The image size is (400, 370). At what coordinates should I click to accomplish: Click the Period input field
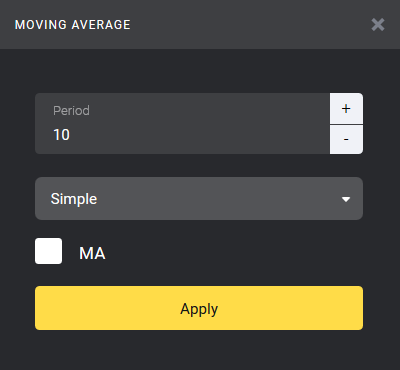point(182,123)
